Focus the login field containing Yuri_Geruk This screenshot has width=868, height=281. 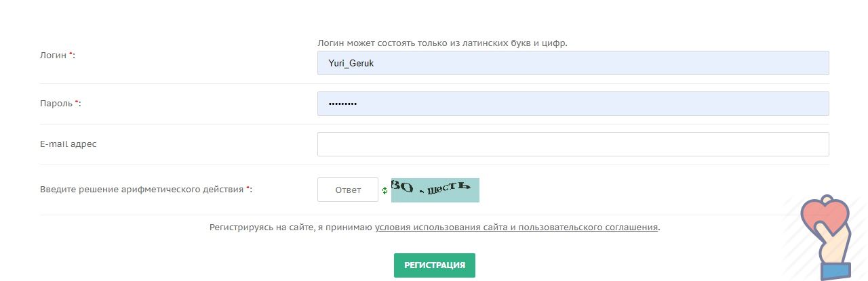tap(573, 63)
